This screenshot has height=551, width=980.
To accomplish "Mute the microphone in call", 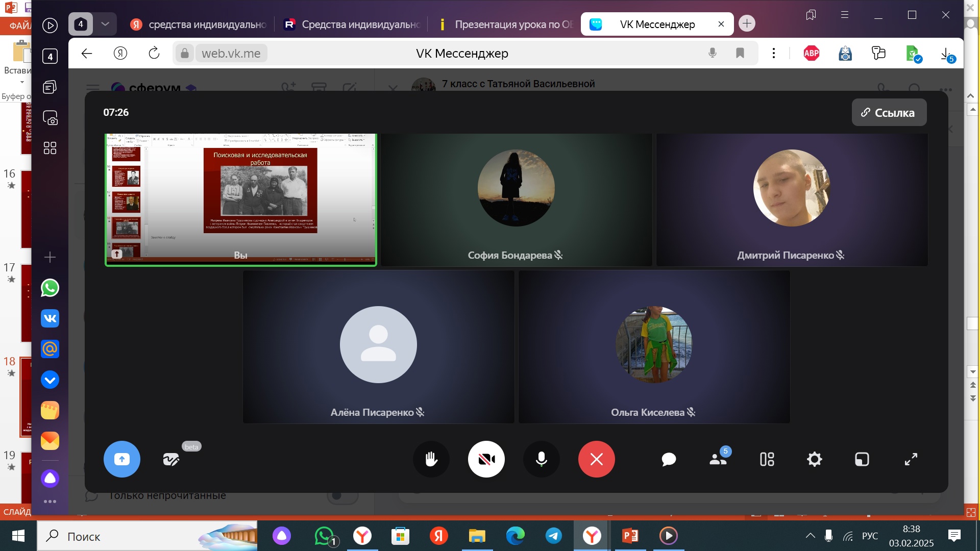I will coord(542,459).
